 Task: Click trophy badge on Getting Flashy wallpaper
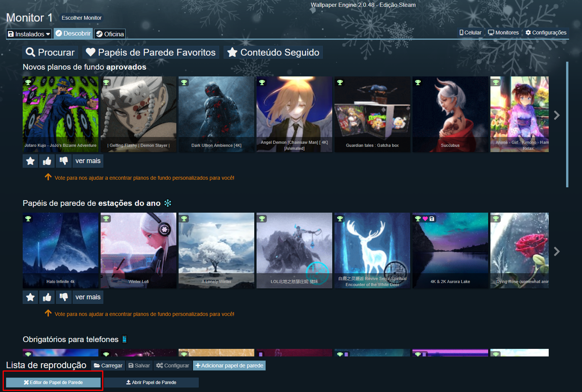point(106,82)
